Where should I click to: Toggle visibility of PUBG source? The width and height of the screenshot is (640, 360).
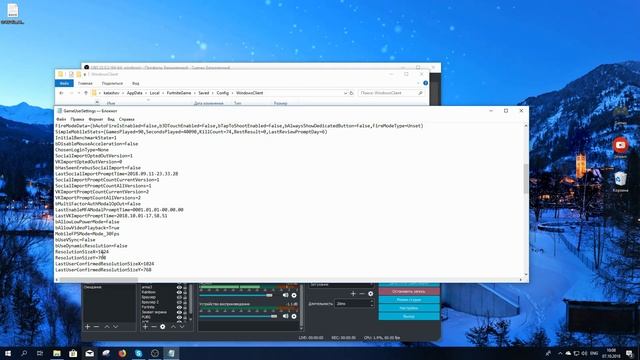(179, 317)
